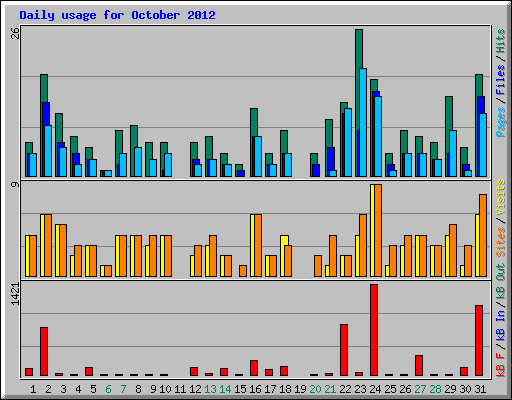
Task: Click the tallest red kB bar for day 24
Action: tap(374, 330)
